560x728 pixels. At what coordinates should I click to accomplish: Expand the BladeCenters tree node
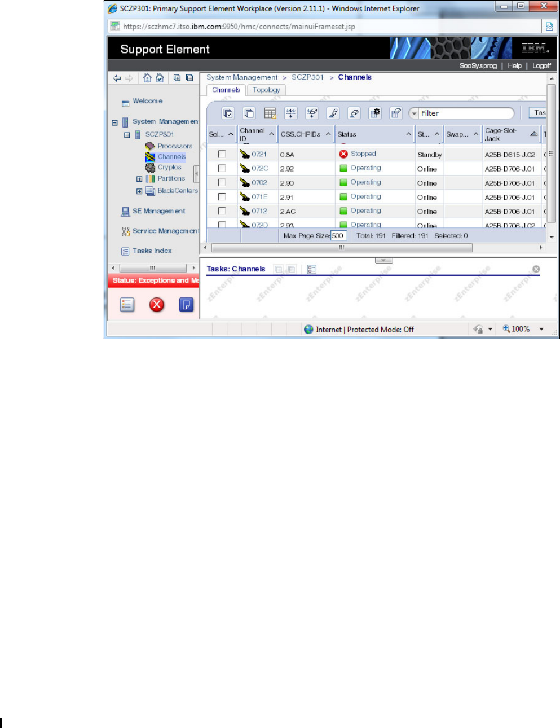click(139, 191)
